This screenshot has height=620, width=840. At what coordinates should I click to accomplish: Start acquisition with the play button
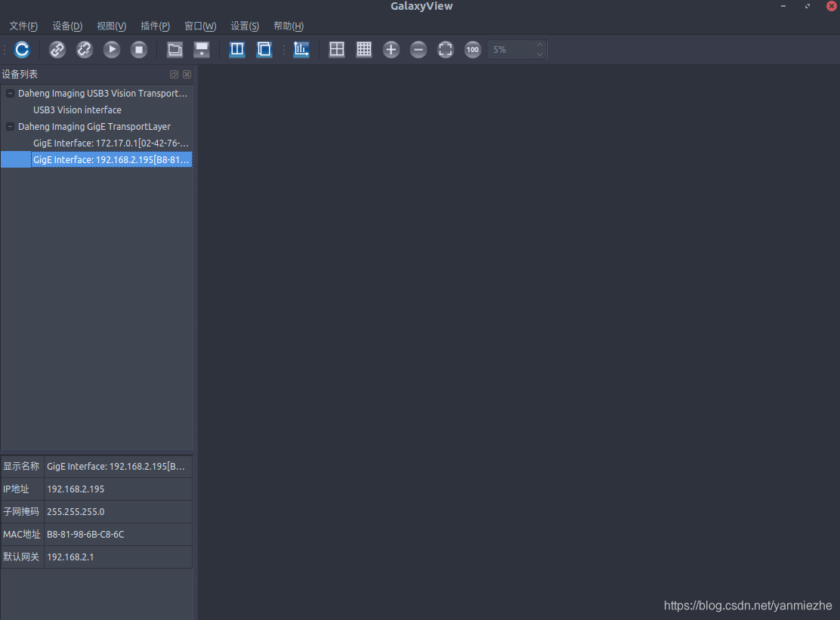(x=112, y=49)
